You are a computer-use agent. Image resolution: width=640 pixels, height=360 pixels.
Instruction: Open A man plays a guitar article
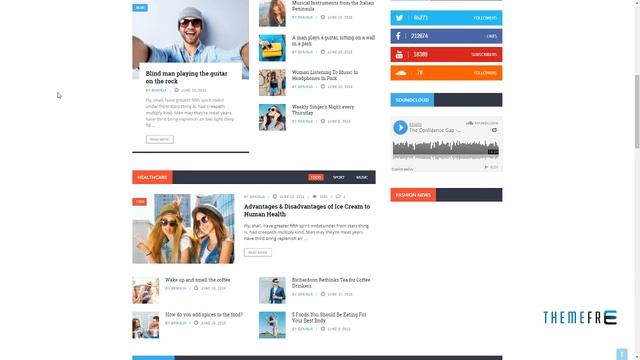tap(333, 40)
